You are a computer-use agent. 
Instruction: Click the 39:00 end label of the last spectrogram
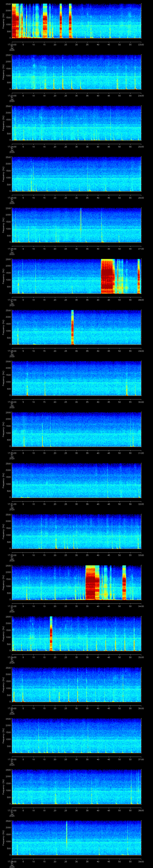click(x=141, y=861)
